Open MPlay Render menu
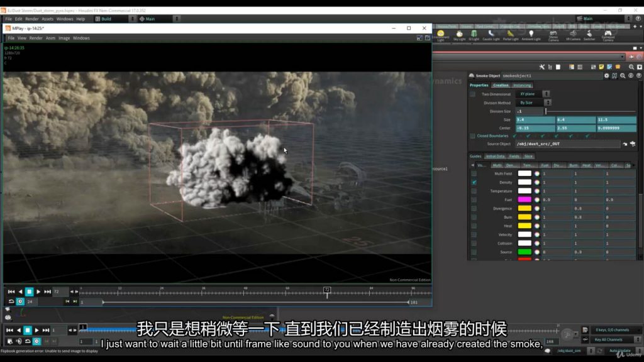Screen dimensions: 644x362 (36, 38)
